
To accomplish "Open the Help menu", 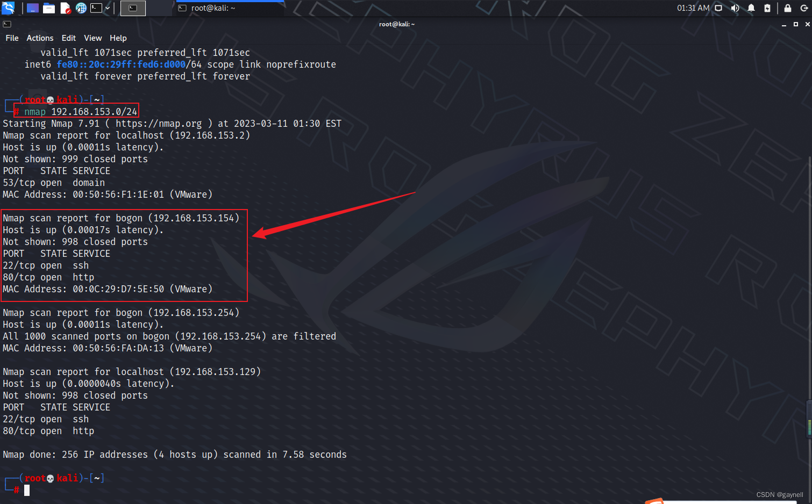I will pos(118,38).
